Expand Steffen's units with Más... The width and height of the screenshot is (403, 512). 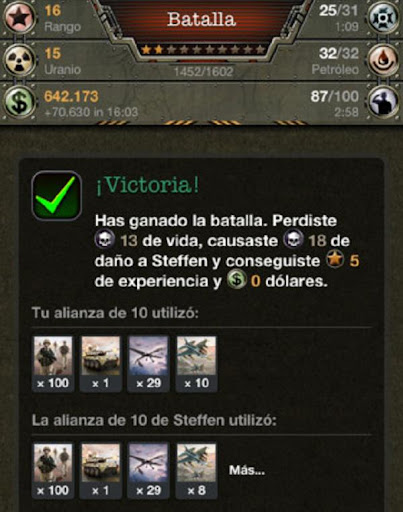point(247,471)
